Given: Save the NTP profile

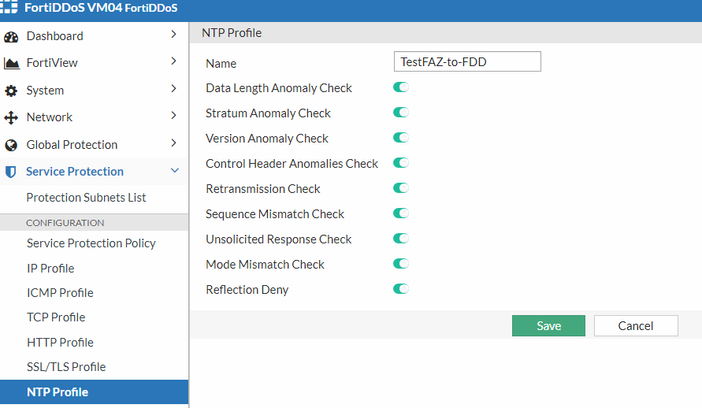Looking at the screenshot, I should coord(548,326).
